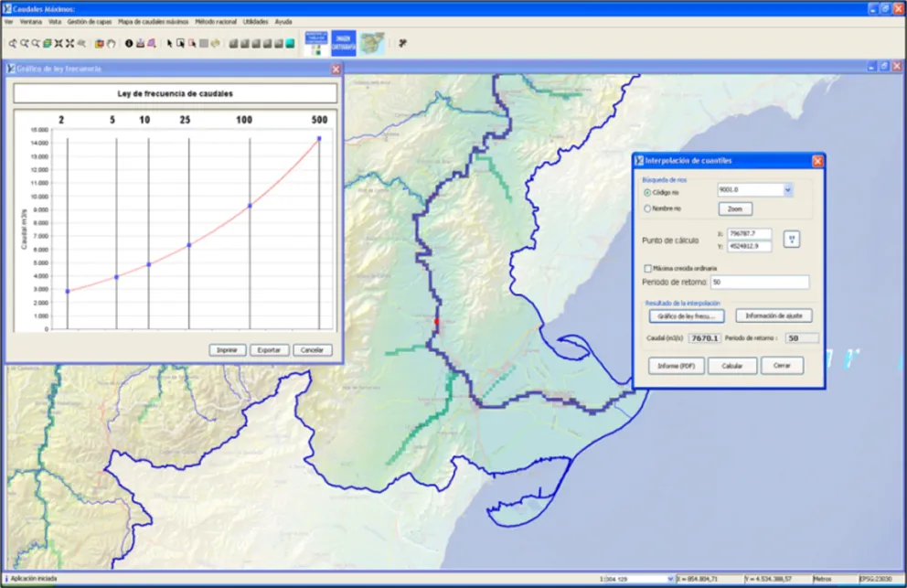Screen dimensions: 907x588
Task: Open the Ayuda menu
Action: (283, 22)
